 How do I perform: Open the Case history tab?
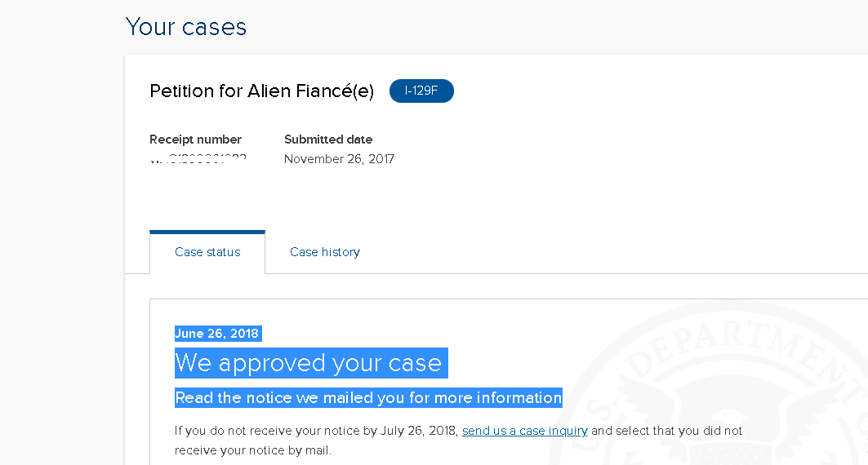324,252
